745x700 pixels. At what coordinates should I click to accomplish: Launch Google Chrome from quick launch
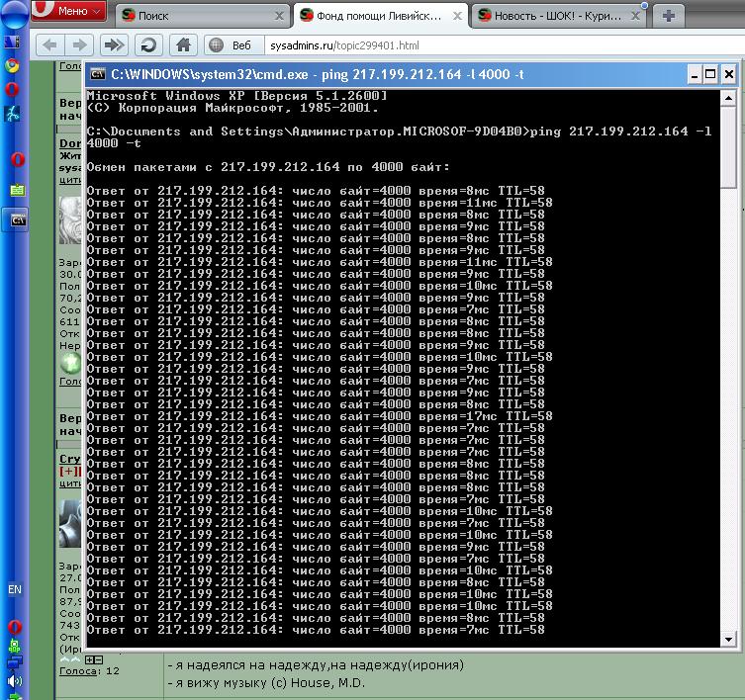[12, 65]
